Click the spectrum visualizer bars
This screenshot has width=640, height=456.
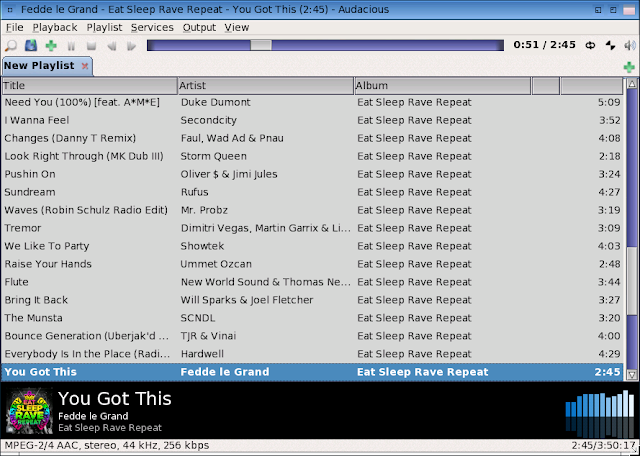pyautogui.click(x=600, y=413)
